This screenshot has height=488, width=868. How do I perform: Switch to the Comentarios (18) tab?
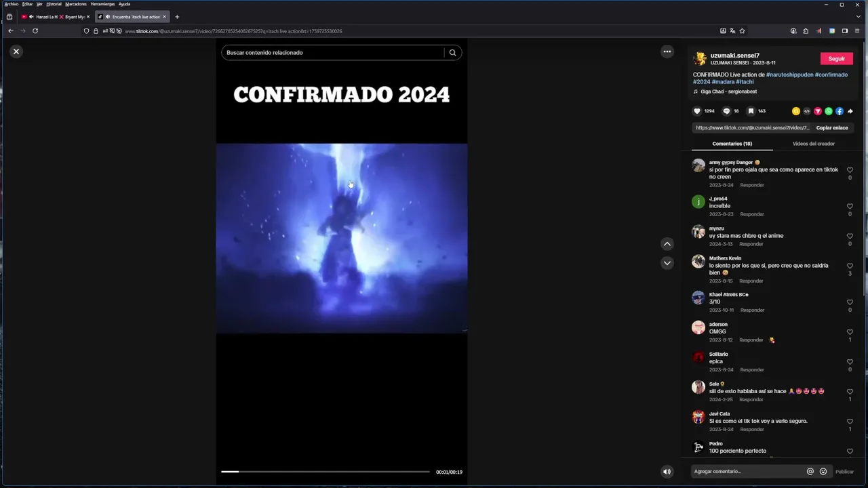coord(732,144)
